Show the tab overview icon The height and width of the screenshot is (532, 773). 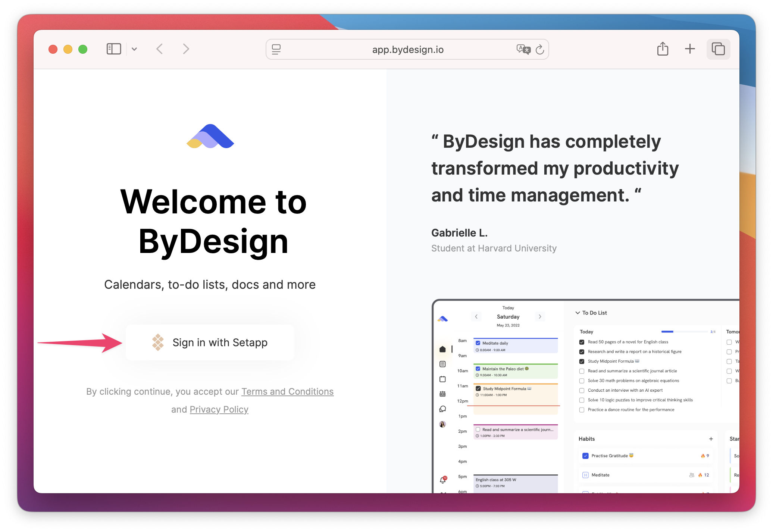click(x=718, y=49)
